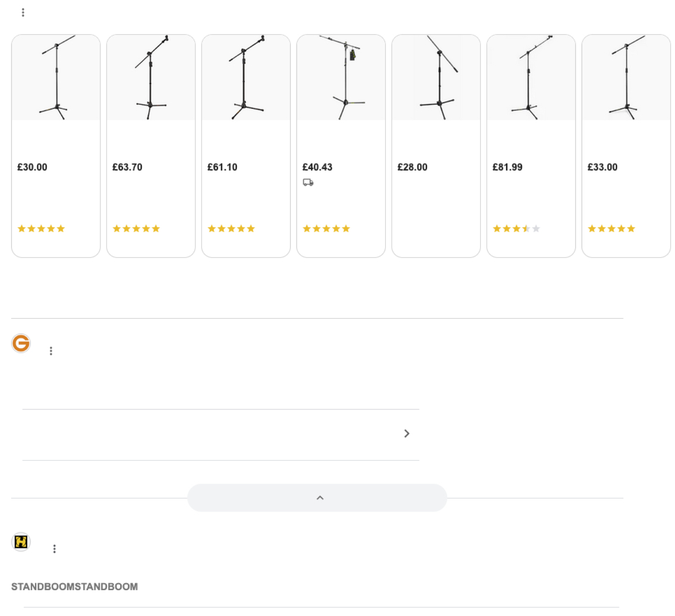The image size is (675, 616).
Task: Open the STANDBOOMSTANDBOOM result heading
Action: [74, 586]
